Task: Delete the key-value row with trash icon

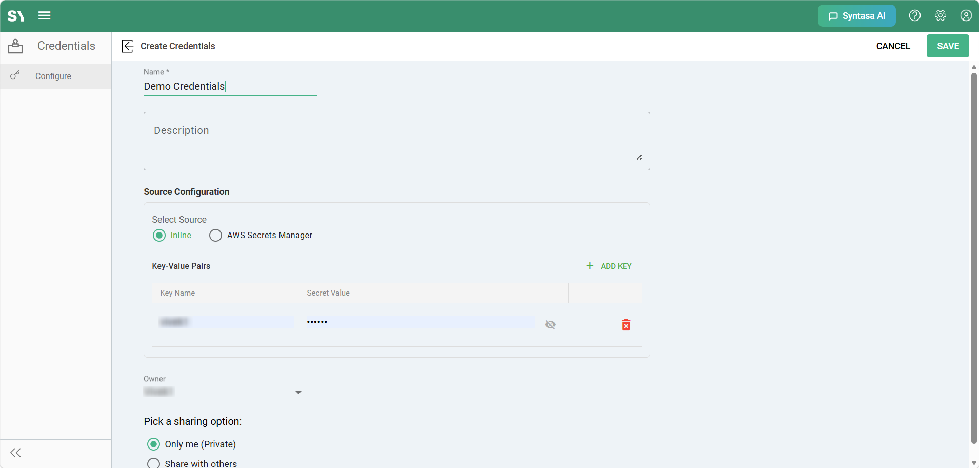Action: pos(626,325)
